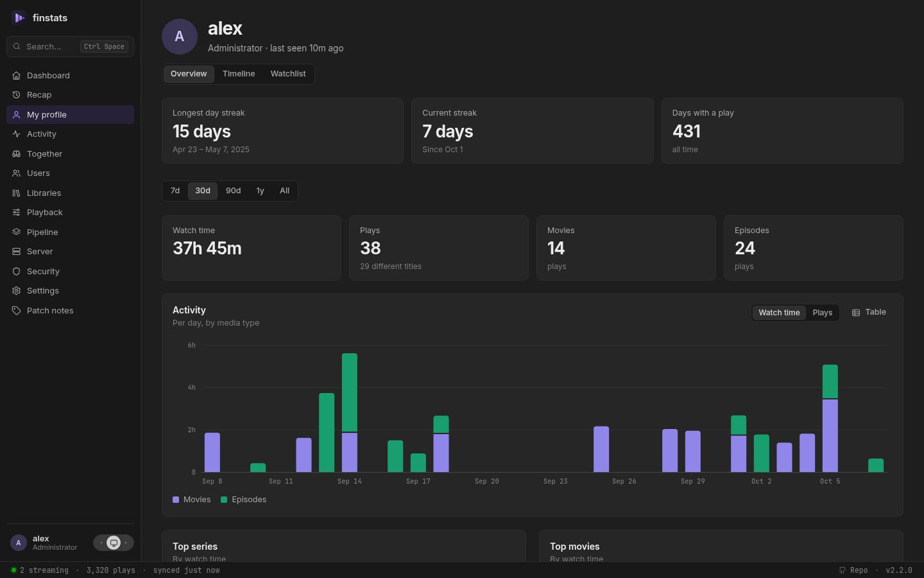The height and width of the screenshot is (578, 924).
Task: Click the "synced just now" status text
Action: click(187, 570)
